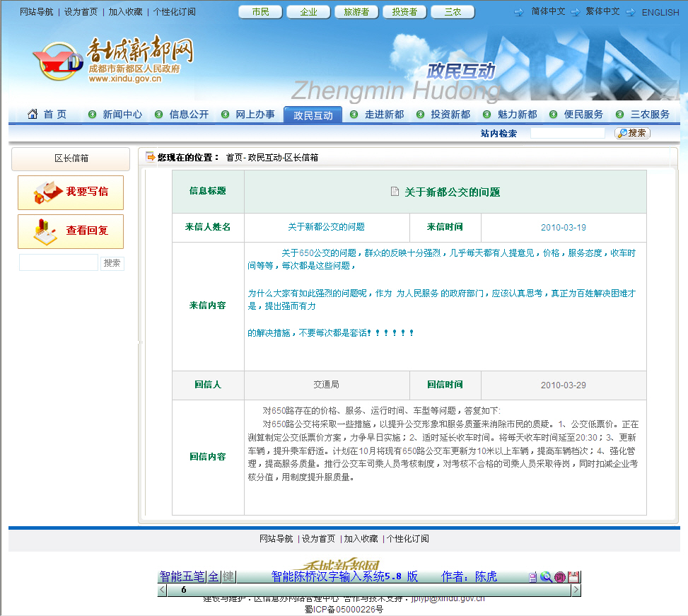Click the green bullet icon before 信息公开
The image size is (688, 616).
point(159,115)
